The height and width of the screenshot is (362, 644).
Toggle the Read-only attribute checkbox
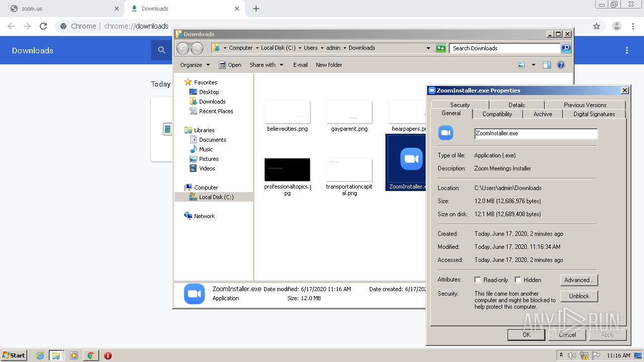click(x=478, y=280)
